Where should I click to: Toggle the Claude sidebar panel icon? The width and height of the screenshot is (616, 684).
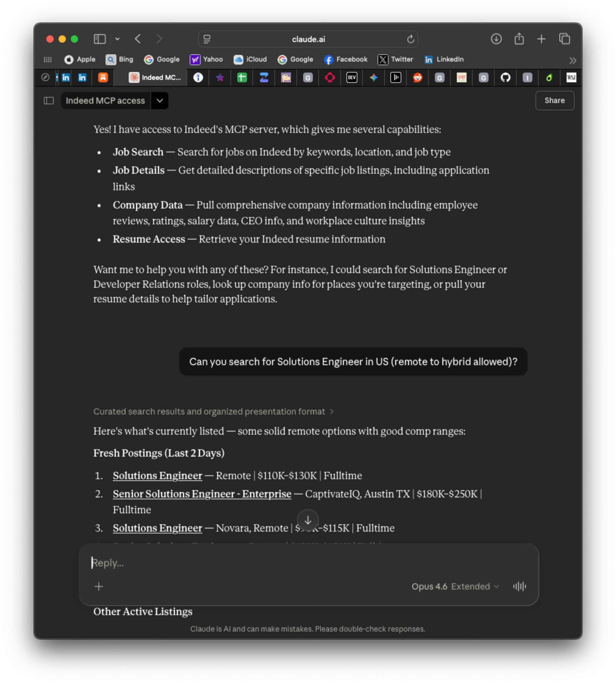coord(49,101)
